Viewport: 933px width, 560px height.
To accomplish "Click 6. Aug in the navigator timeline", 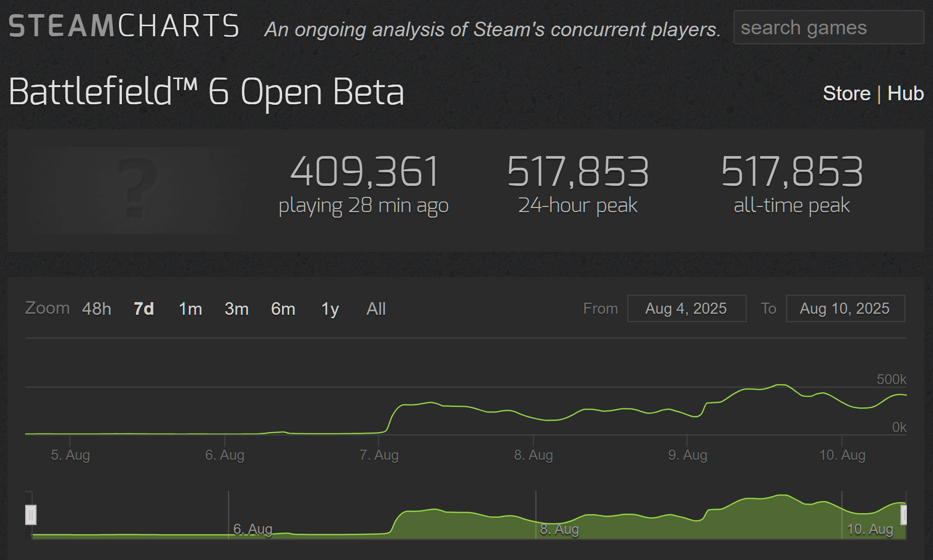I will [x=253, y=529].
